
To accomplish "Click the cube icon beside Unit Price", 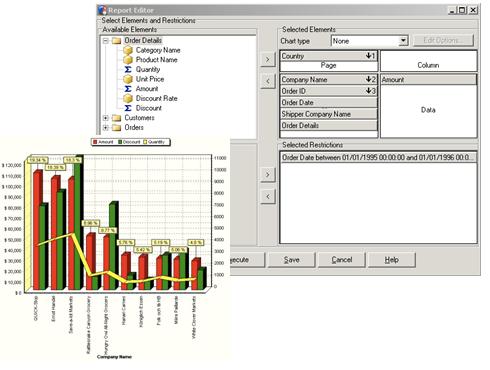I will tap(128, 79).
